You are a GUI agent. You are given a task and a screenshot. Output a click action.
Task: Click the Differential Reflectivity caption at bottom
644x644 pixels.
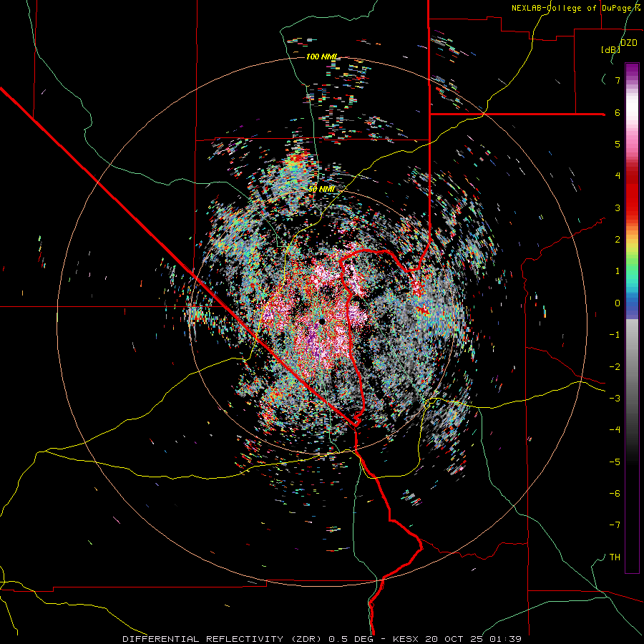(322, 639)
